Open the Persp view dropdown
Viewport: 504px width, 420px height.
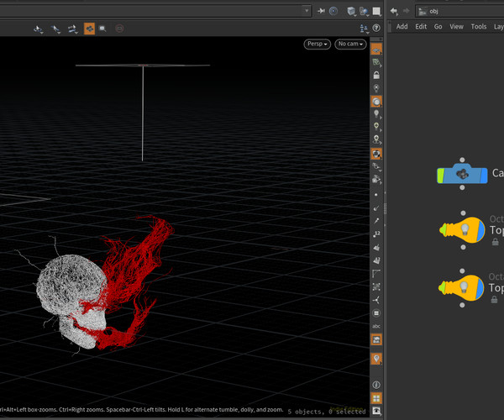point(317,44)
